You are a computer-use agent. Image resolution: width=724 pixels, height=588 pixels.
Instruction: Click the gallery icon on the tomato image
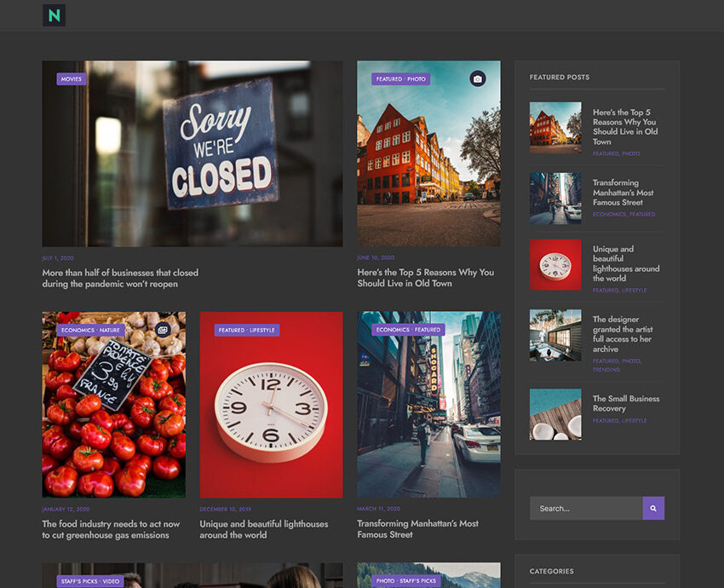pyautogui.click(x=163, y=330)
